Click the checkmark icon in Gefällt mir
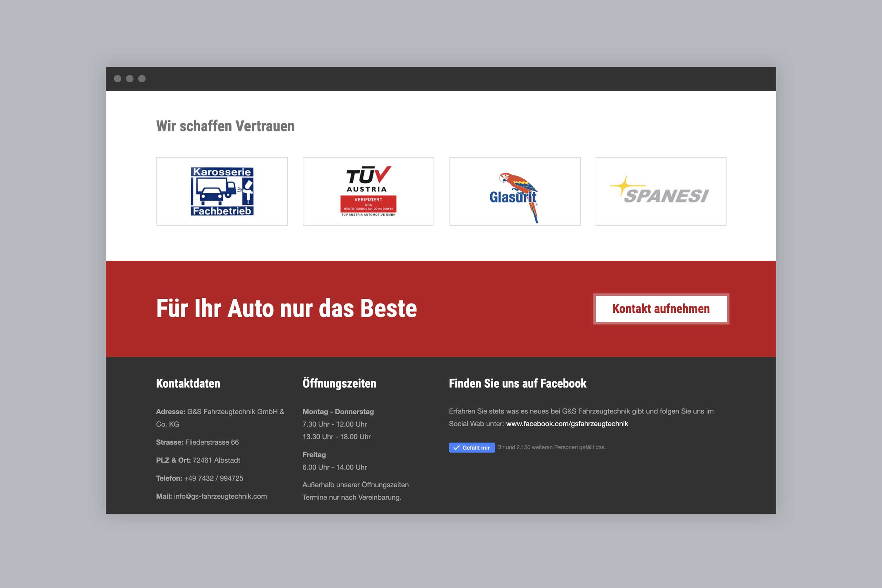 tap(456, 447)
